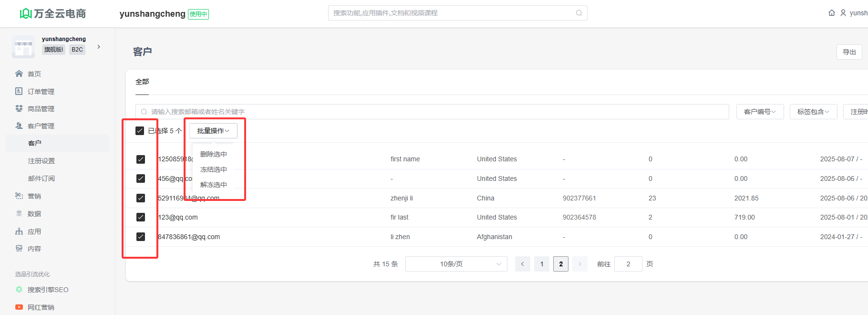Image resolution: width=868 pixels, height=315 pixels.
Task: Open 网红营销 from the sidebar
Action: point(41,307)
